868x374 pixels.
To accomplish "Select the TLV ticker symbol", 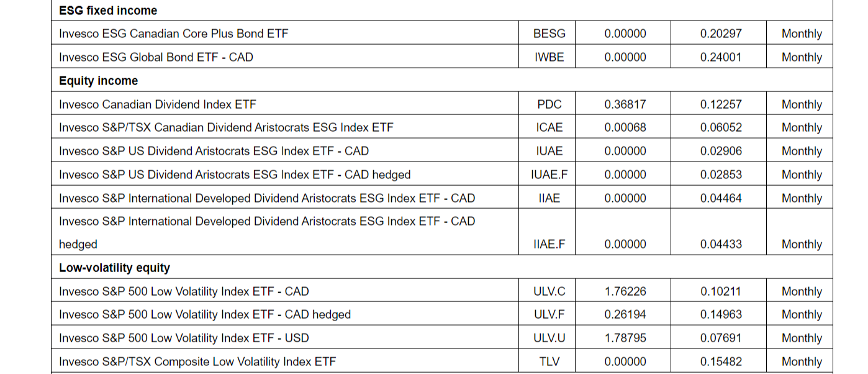I will tap(549, 362).
